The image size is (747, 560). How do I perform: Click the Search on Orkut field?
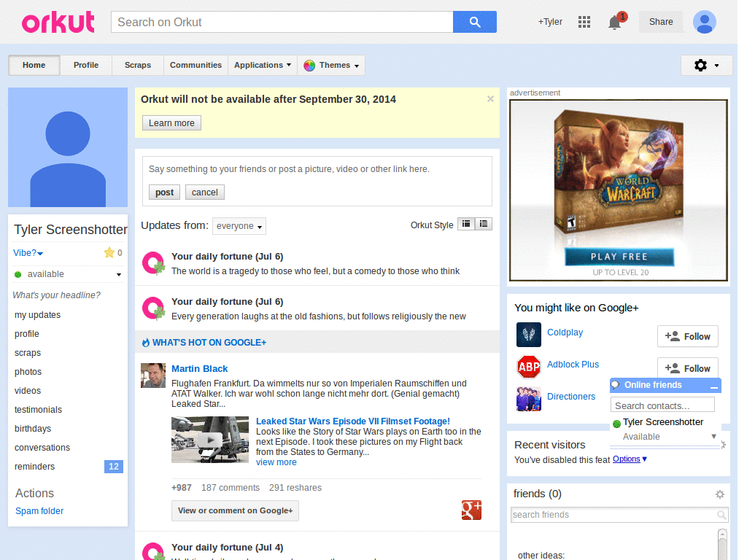[x=282, y=22]
